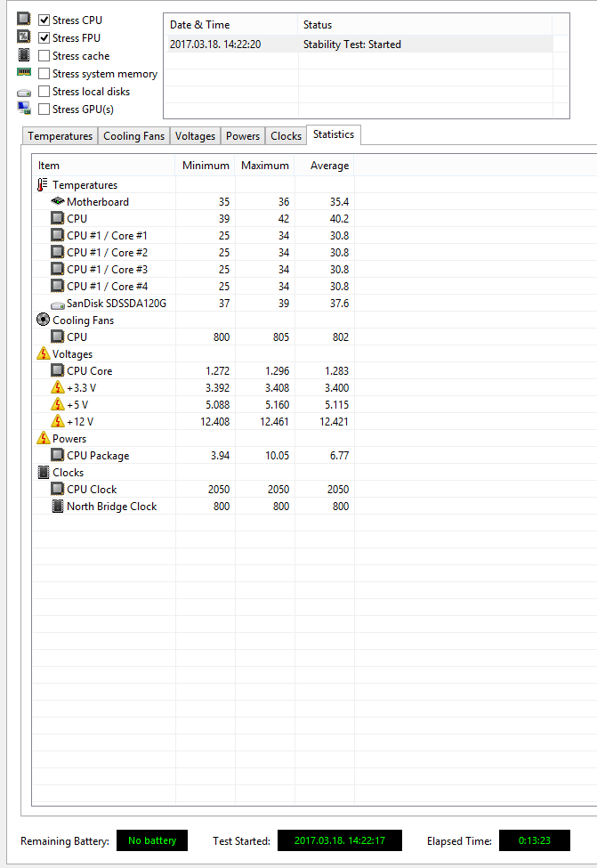Click the CPU Core average value 1.283
Screen dimensions: 597x868
336,371
